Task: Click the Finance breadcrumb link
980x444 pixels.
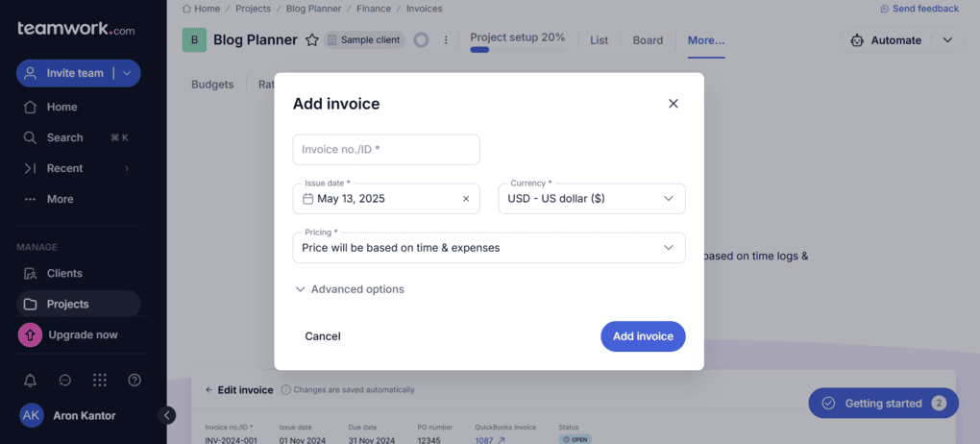Action: click(x=374, y=9)
